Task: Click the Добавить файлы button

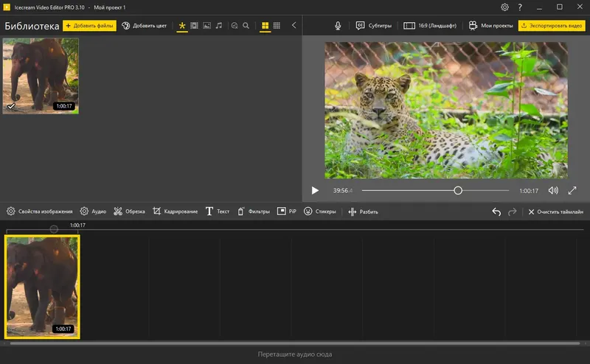Action: 89,25
